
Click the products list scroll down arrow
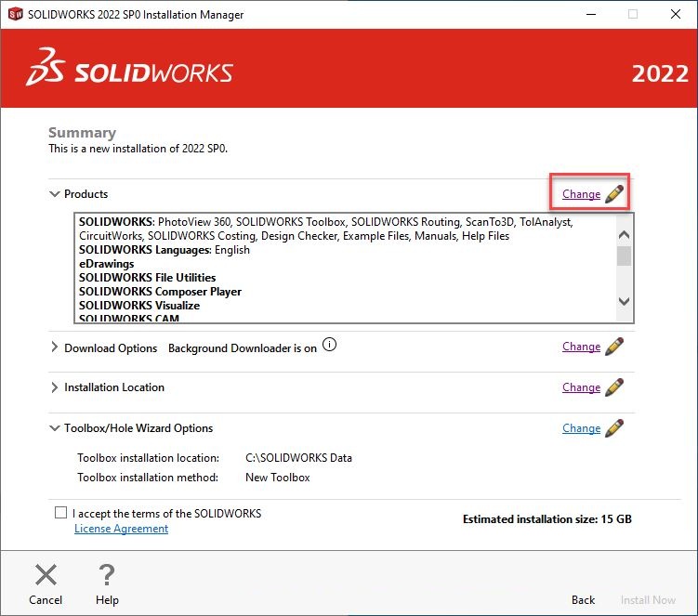[x=624, y=301]
